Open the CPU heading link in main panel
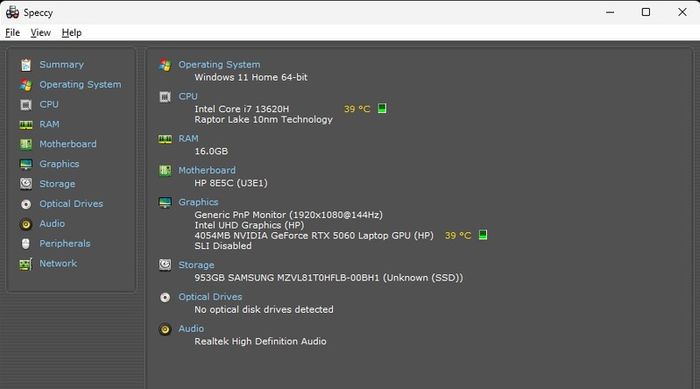The width and height of the screenshot is (700, 389). pyautogui.click(x=188, y=96)
